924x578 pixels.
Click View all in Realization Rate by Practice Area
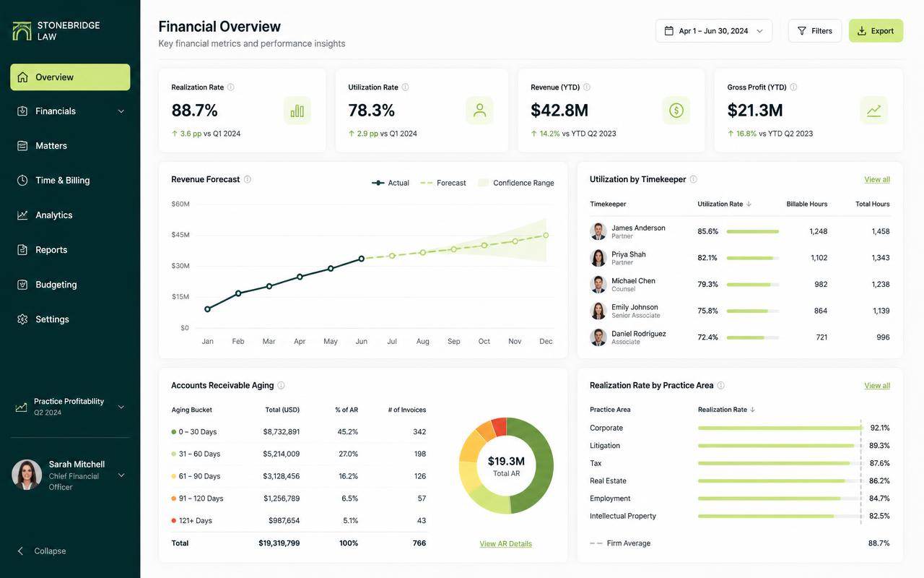877,386
